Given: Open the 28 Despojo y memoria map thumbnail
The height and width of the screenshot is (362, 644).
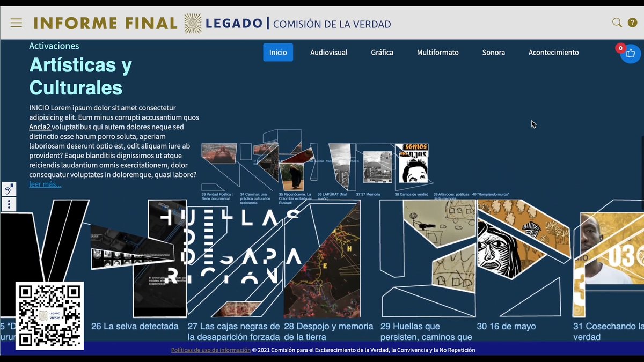Looking at the screenshot, I should (x=322, y=260).
